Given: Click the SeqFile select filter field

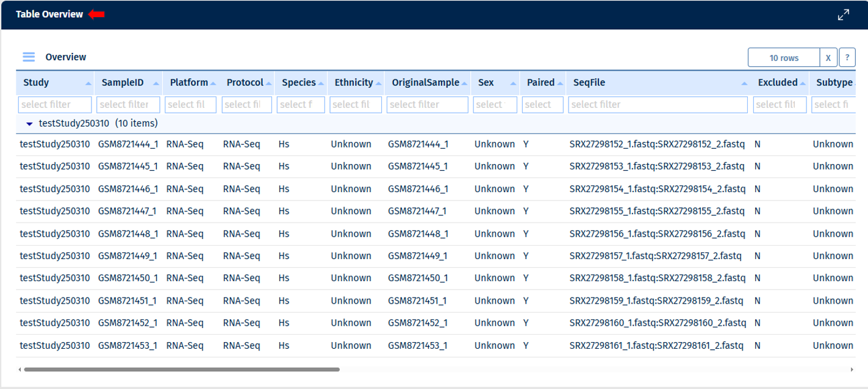Looking at the screenshot, I should point(658,105).
